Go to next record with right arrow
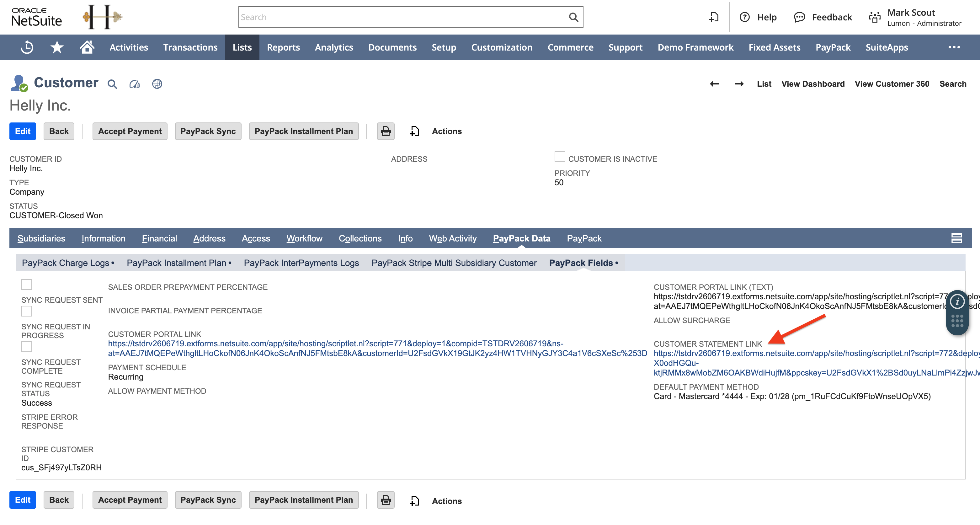980x525 pixels. point(739,84)
